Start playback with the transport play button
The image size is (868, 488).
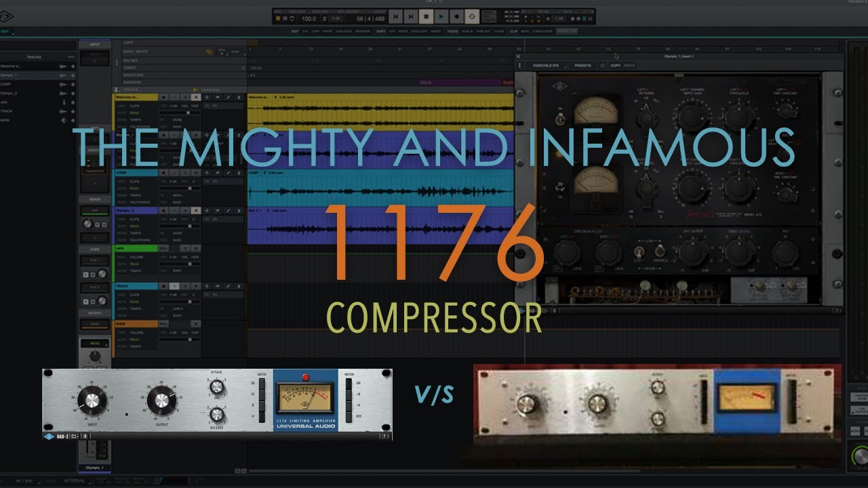441,16
